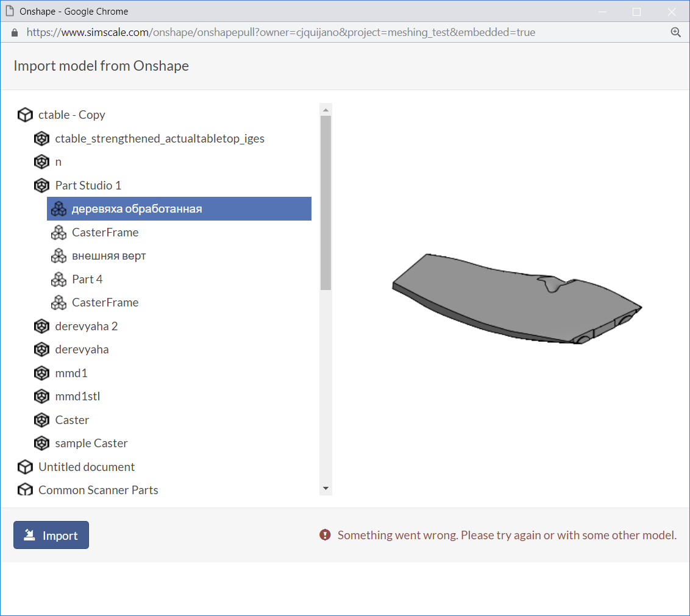
Task: Select Part 4 in the list
Action: tap(87, 279)
